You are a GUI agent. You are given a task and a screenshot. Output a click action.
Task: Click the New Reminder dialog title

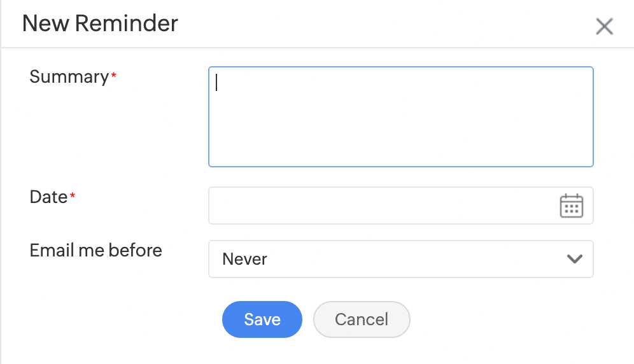(x=100, y=24)
